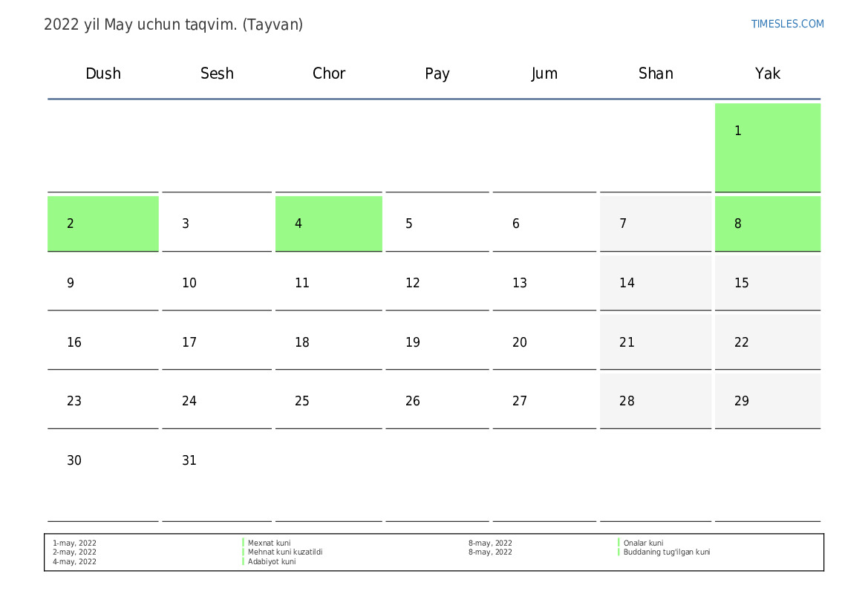
Task: Select May 4 Adabiyot kuni cell
Action: point(328,223)
